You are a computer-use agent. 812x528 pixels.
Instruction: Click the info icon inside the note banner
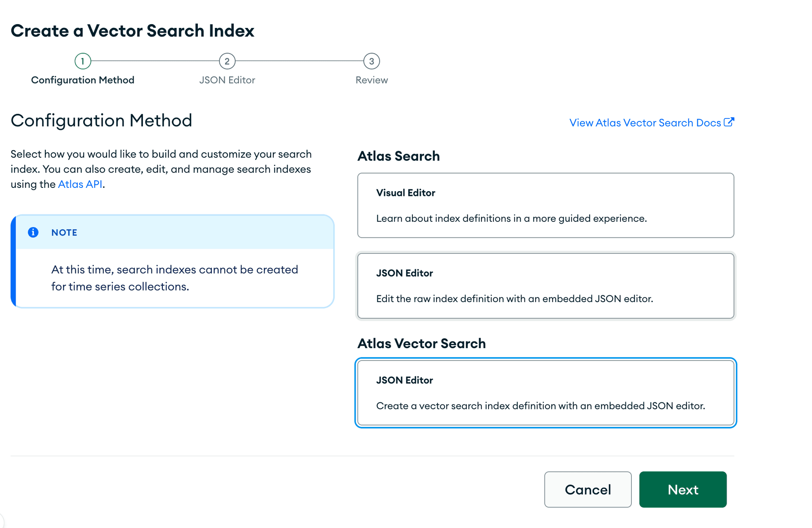(33, 232)
